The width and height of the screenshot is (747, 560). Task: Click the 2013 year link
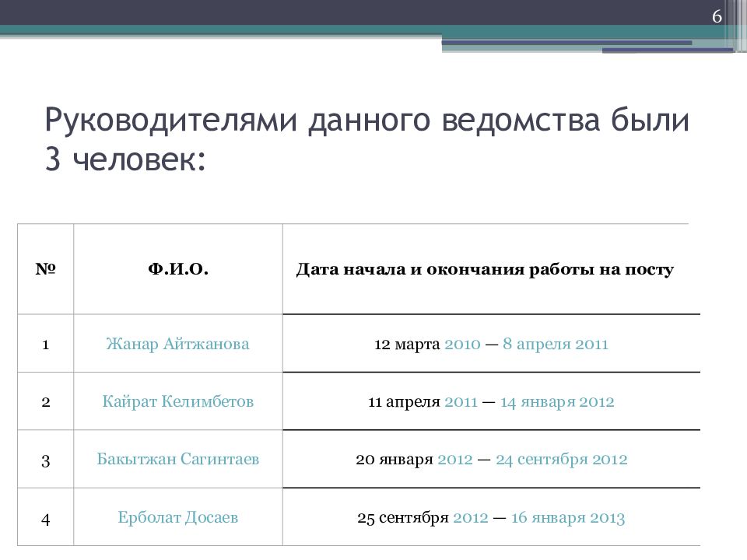[x=608, y=518]
